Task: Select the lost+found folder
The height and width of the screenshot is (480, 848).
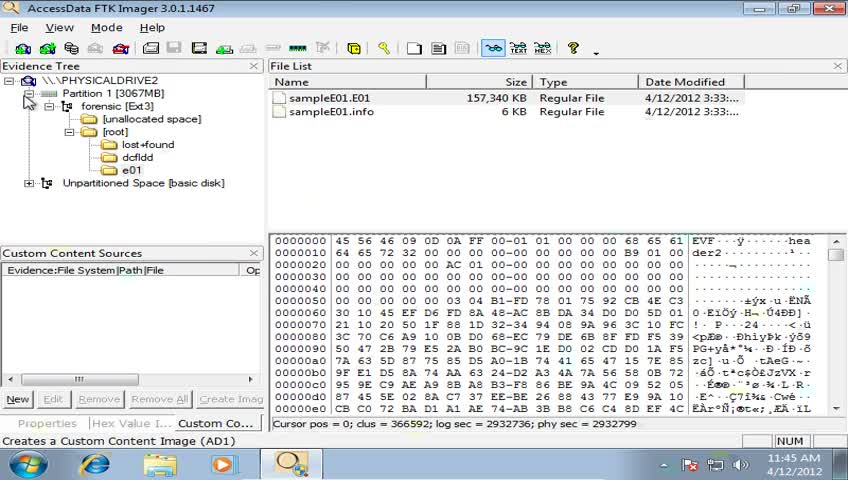Action: tap(148, 144)
